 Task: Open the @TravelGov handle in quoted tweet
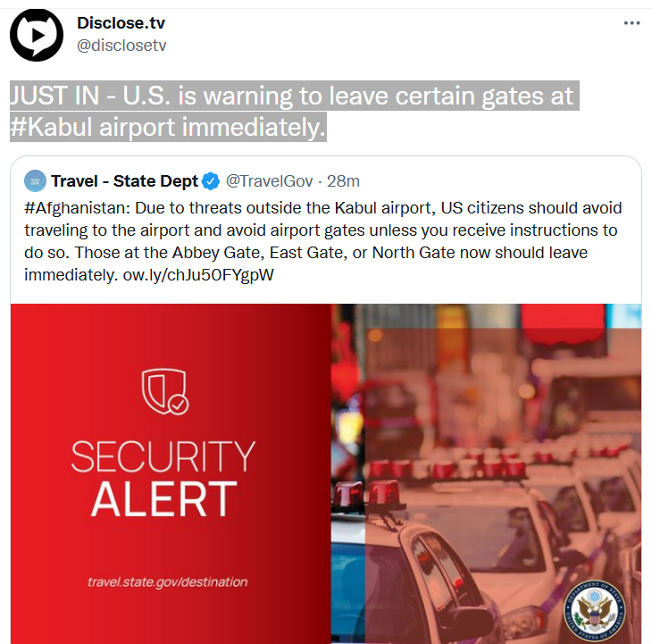tap(270, 181)
